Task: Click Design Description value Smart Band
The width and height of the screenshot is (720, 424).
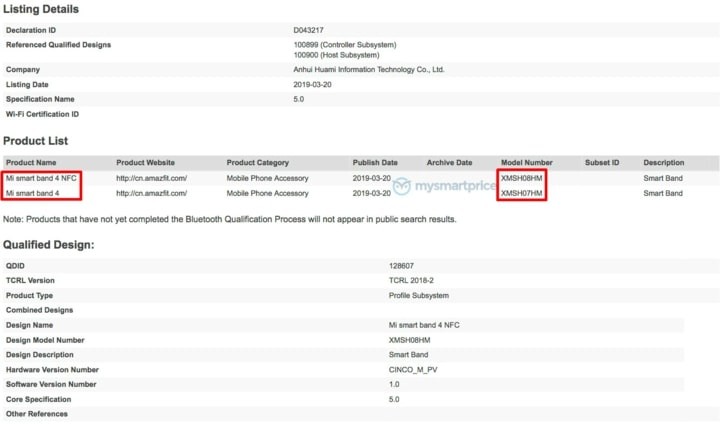Action: pos(408,355)
